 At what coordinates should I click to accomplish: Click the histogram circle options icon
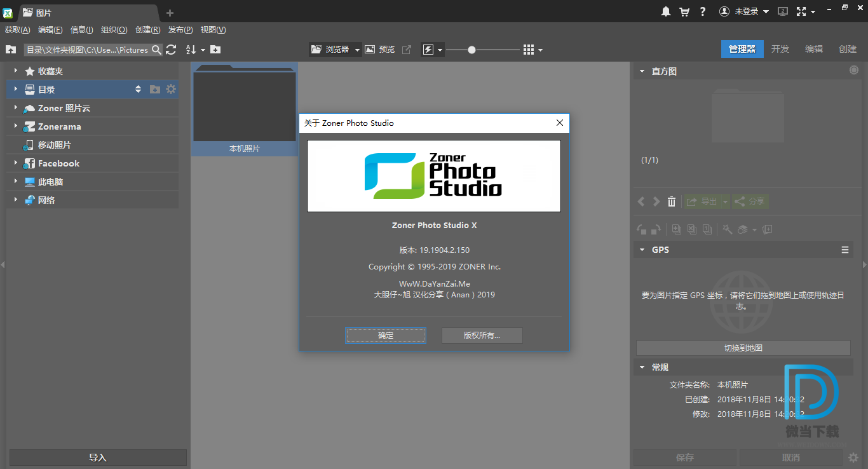pos(854,71)
